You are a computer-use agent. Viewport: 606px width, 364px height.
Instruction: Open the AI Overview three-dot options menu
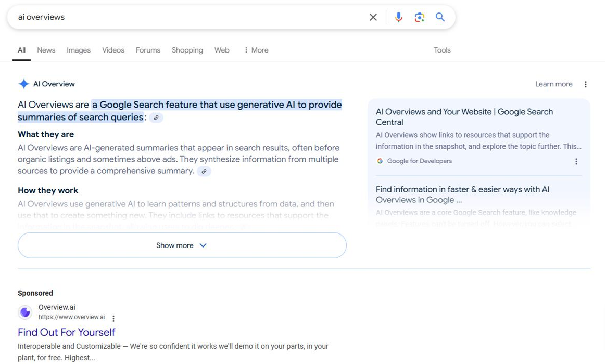[586, 84]
